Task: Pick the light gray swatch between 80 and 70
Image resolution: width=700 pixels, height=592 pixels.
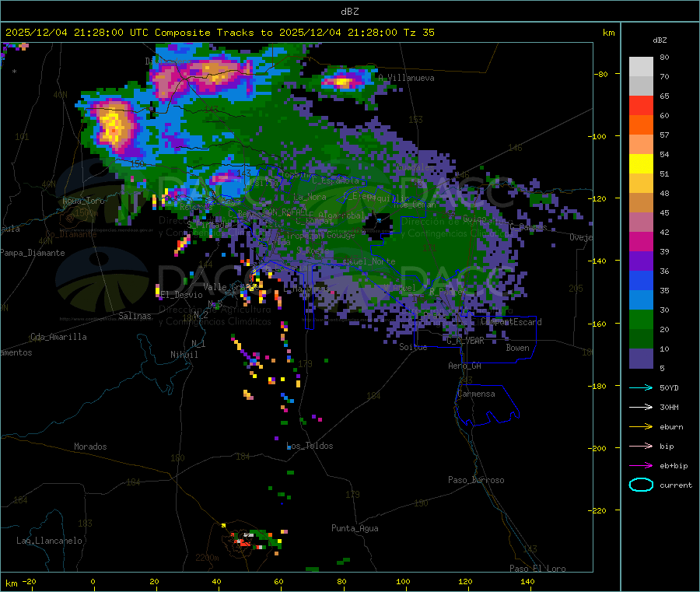Action: tap(641, 67)
